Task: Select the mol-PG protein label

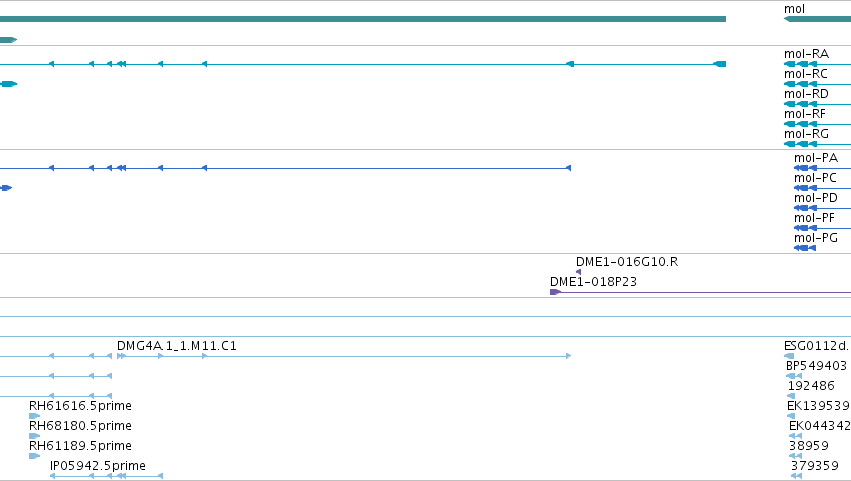Action: 816,238
